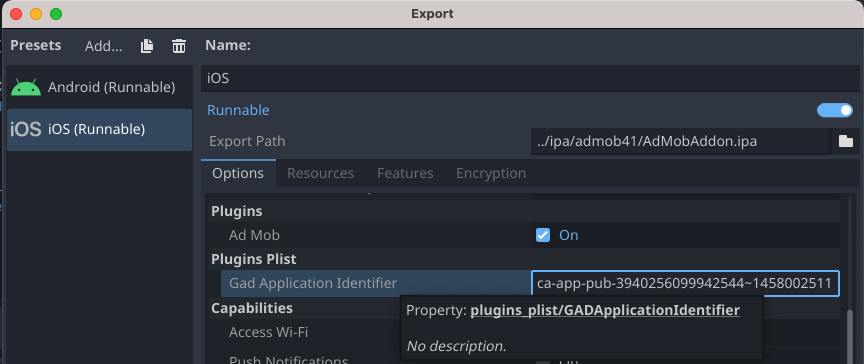This screenshot has width=864, height=364.
Task: Select the Android (Runnable) preset
Action: point(99,87)
